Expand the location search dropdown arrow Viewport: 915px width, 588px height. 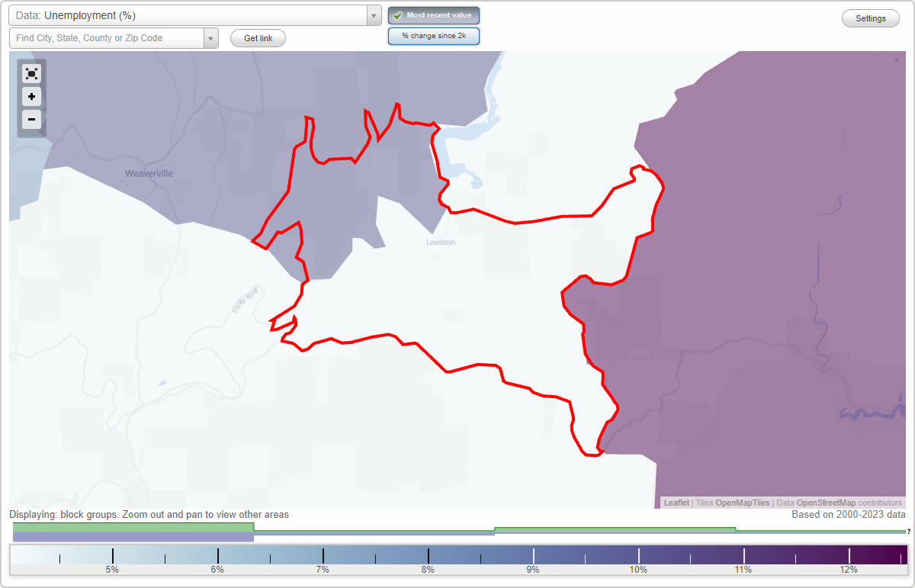210,38
